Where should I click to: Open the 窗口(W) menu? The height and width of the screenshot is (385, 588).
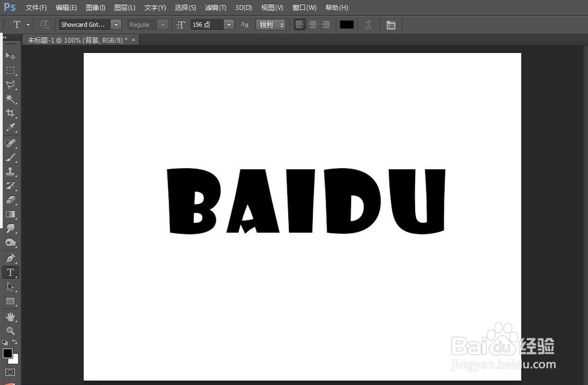(x=304, y=8)
